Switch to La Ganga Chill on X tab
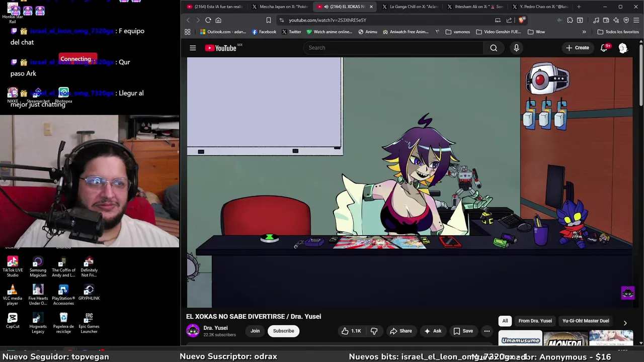Screen dimensions: 644x362 click(x=410, y=7)
